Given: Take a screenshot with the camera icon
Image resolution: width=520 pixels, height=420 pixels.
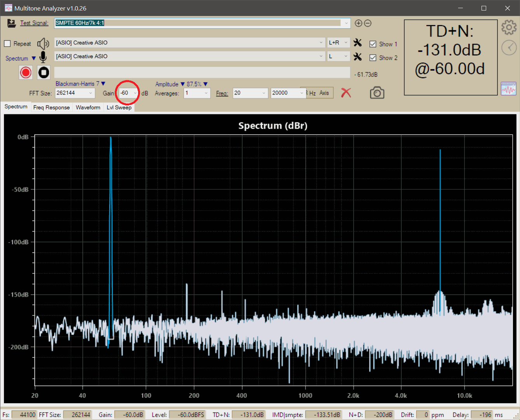Looking at the screenshot, I should point(377,93).
